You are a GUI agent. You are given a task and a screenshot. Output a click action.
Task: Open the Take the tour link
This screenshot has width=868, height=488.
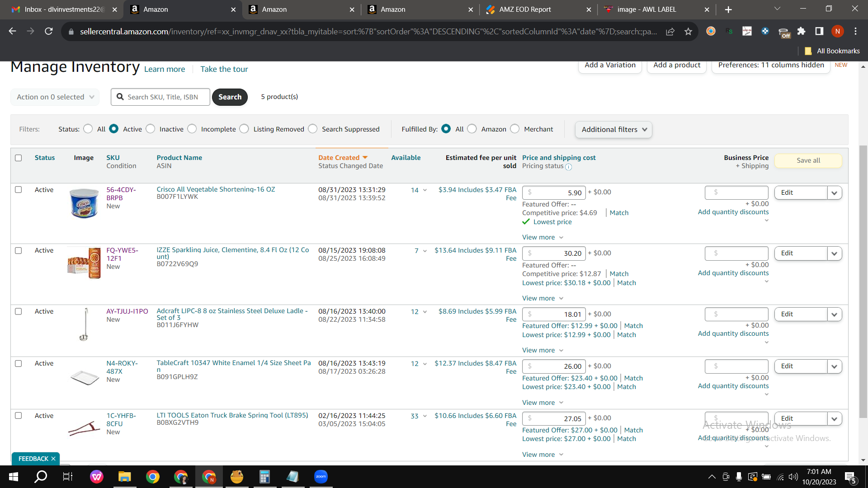(224, 69)
